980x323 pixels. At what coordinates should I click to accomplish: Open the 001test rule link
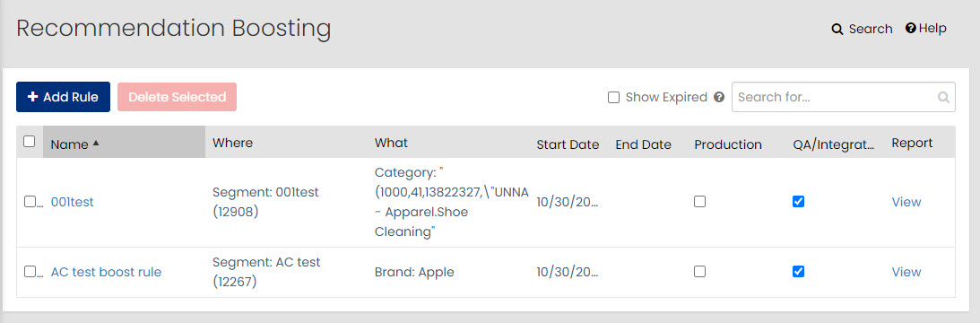(x=73, y=202)
